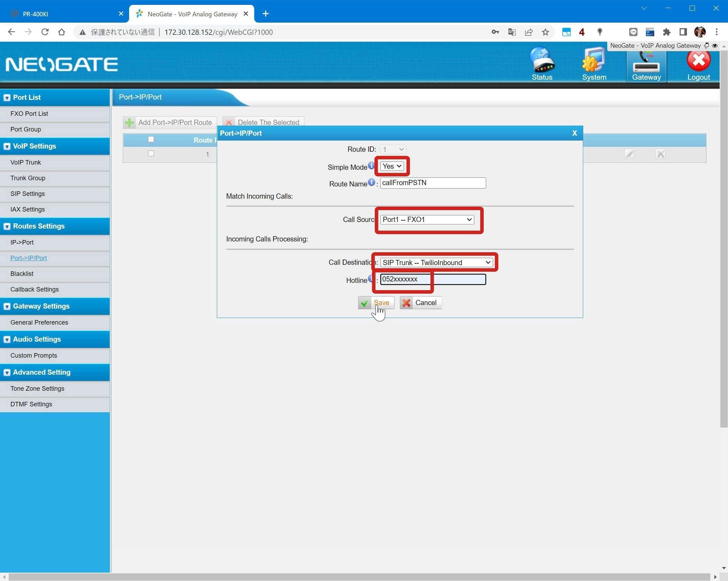This screenshot has width=728, height=581.
Task: Toggle the select-all checkbox in route table header
Action: click(151, 139)
